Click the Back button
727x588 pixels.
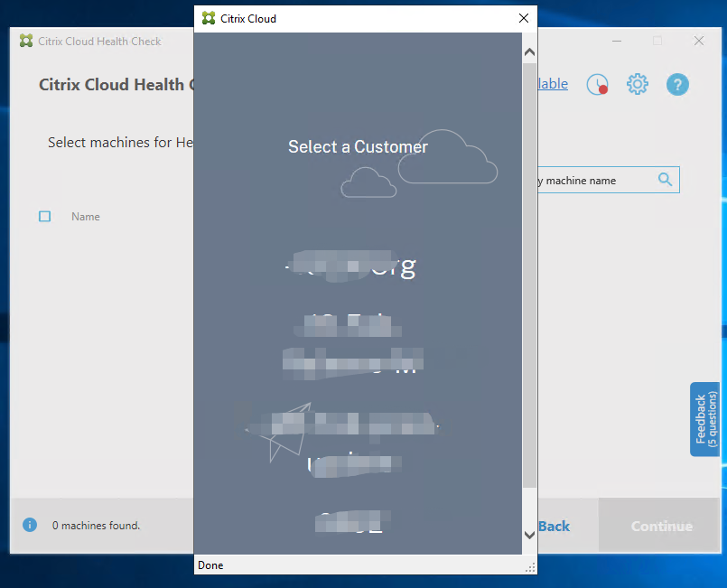click(x=554, y=526)
